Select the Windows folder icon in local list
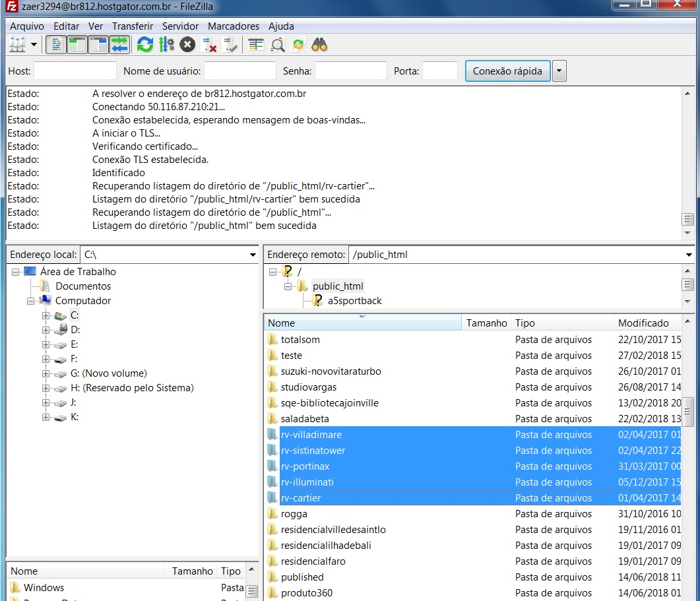The width and height of the screenshot is (700, 601). coord(15,588)
